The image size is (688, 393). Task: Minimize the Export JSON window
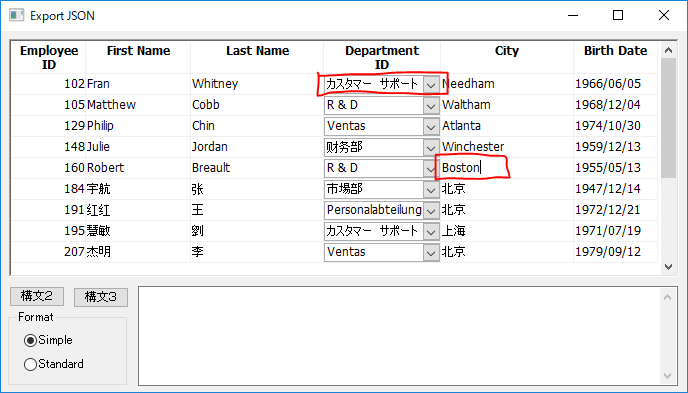(573, 15)
